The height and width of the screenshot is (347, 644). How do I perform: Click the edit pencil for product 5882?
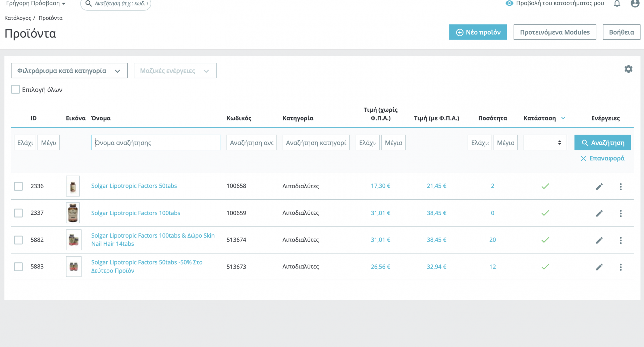point(599,240)
